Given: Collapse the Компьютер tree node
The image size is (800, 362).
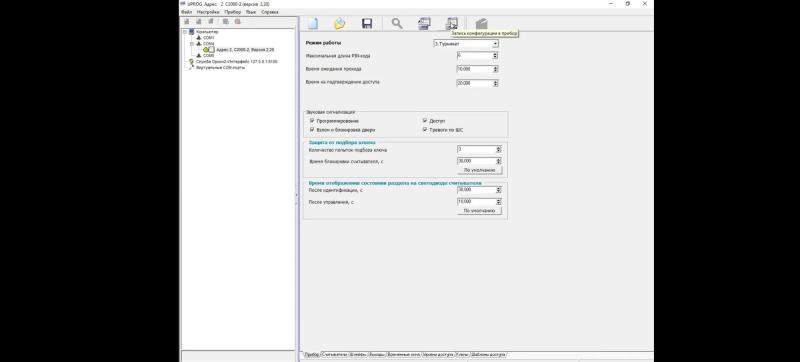Looking at the screenshot, I should coord(186,32).
